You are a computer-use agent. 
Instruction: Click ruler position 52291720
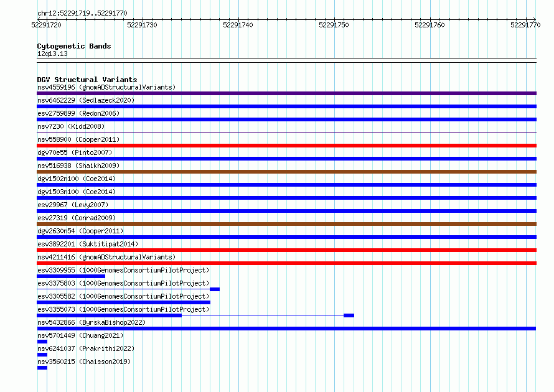[x=46, y=25]
